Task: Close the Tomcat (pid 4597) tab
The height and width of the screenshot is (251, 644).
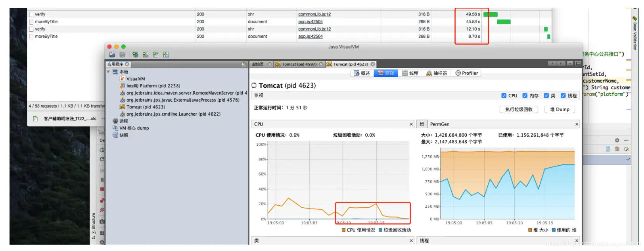Action: [322, 64]
